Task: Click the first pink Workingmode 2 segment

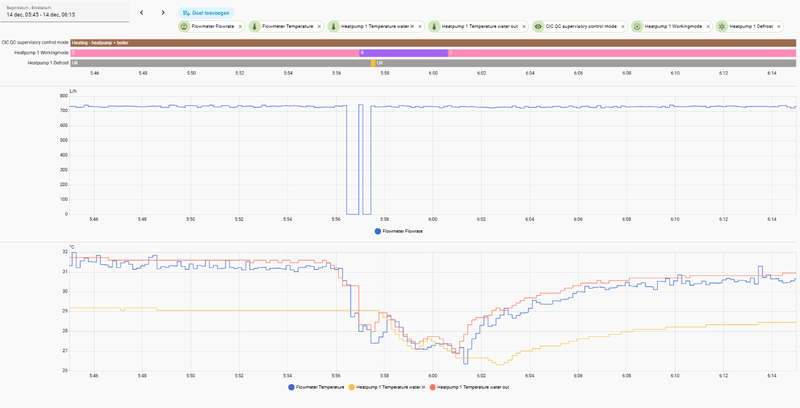Action: click(215, 53)
